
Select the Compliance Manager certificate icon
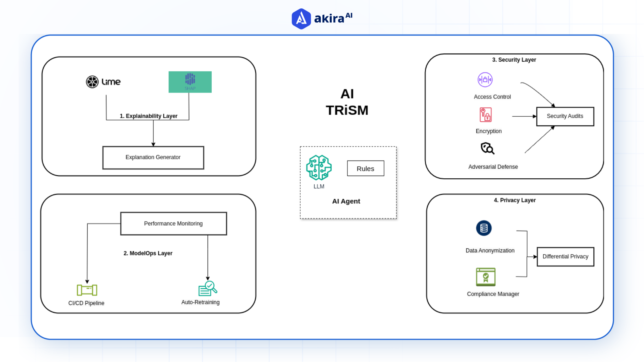[x=485, y=277]
